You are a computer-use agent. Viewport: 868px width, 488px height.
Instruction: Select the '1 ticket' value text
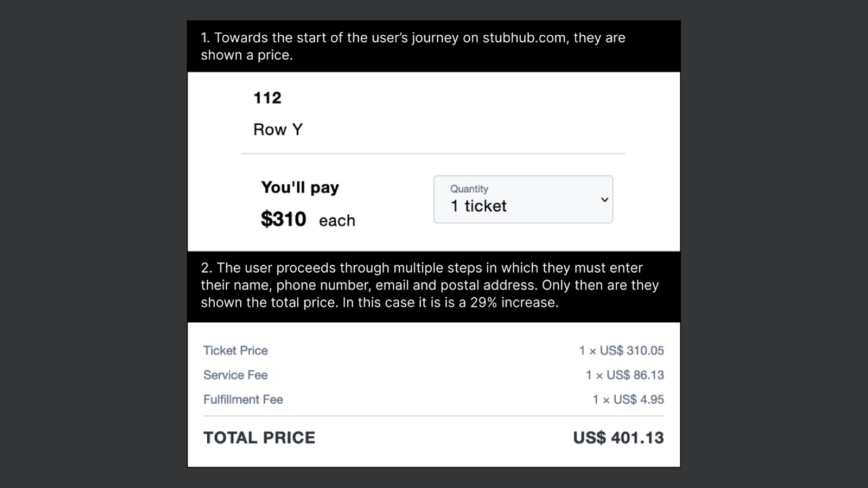click(x=478, y=206)
